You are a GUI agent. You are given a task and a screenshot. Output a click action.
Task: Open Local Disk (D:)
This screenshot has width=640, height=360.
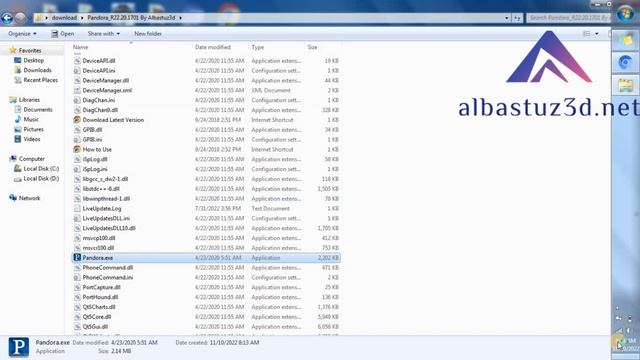pyautogui.click(x=41, y=178)
